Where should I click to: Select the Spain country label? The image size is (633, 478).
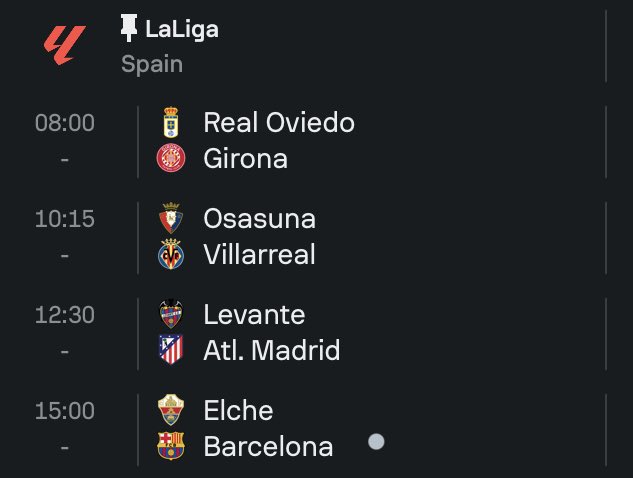coord(152,64)
